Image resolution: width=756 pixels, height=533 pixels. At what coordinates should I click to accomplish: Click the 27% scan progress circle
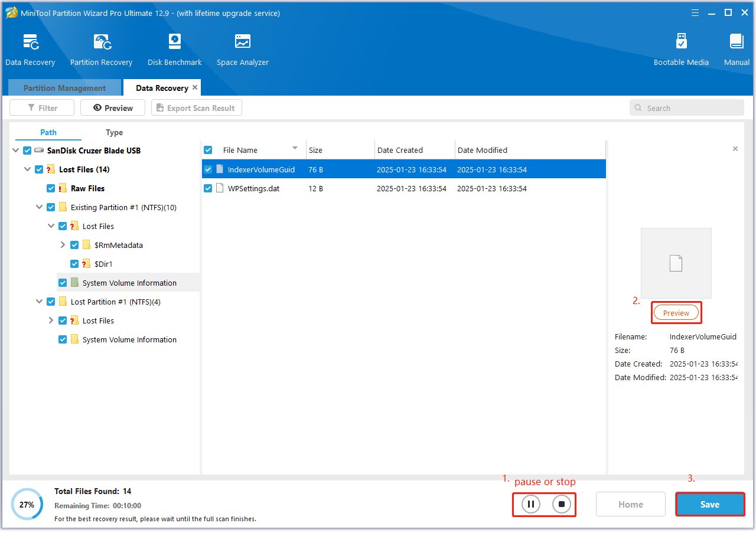coord(27,505)
